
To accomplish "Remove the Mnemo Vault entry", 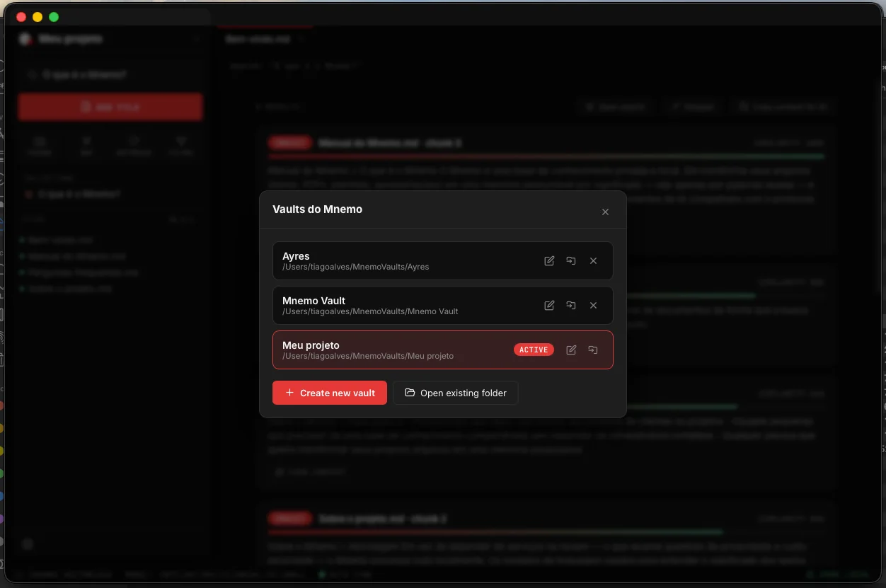I will point(593,306).
